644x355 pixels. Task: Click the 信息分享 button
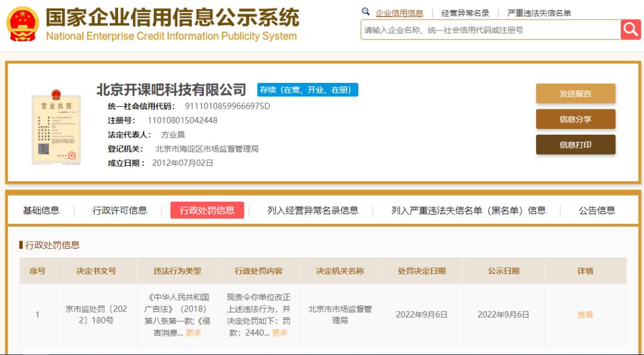point(575,119)
